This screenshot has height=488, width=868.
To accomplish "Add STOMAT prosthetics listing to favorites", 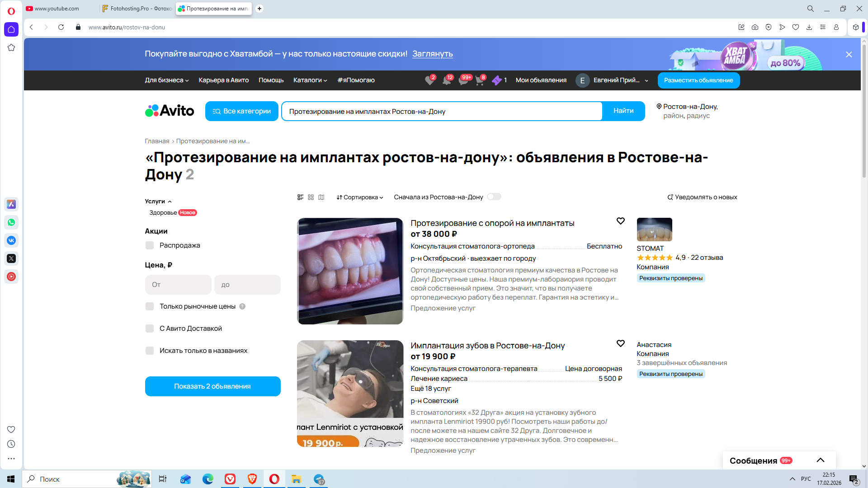I will [x=620, y=221].
